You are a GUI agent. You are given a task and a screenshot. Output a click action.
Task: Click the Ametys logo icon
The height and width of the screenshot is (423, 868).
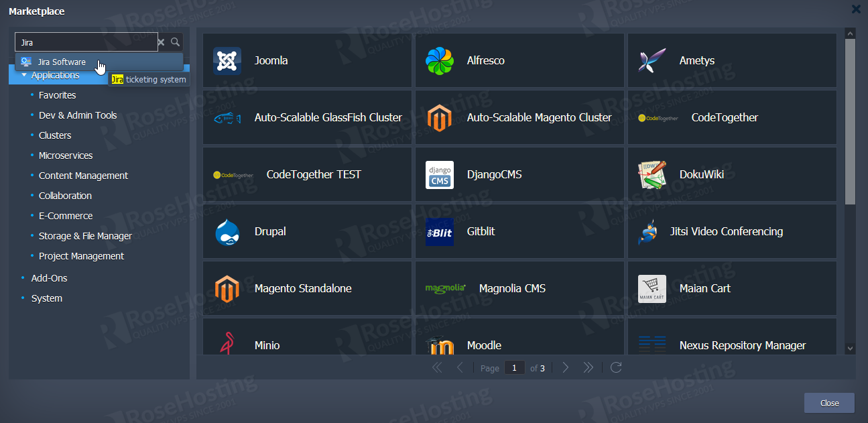pos(652,61)
